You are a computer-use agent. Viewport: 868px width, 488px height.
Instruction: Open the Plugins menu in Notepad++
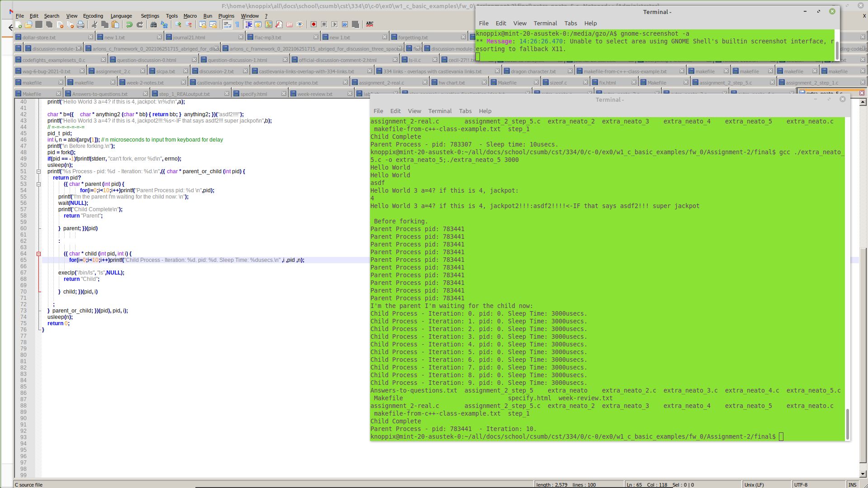pos(226,16)
